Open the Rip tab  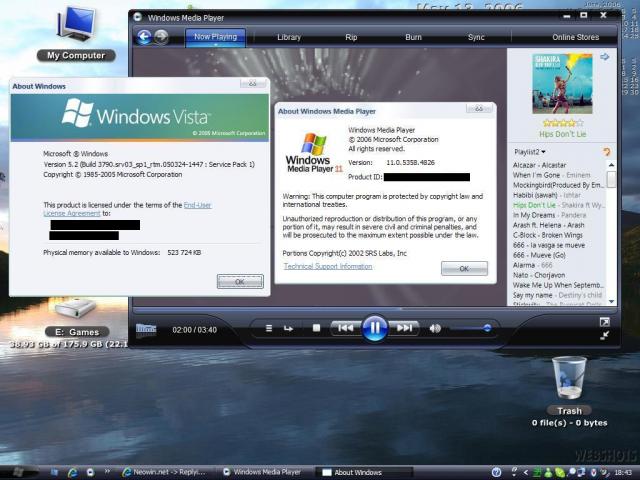pos(351,37)
